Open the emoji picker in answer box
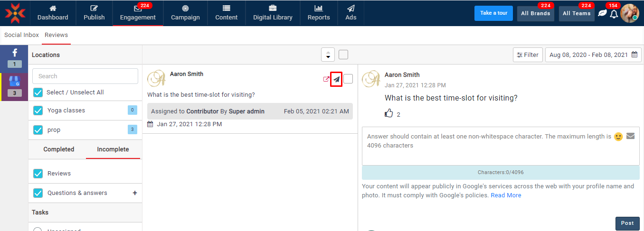 pyautogui.click(x=618, y=137)
